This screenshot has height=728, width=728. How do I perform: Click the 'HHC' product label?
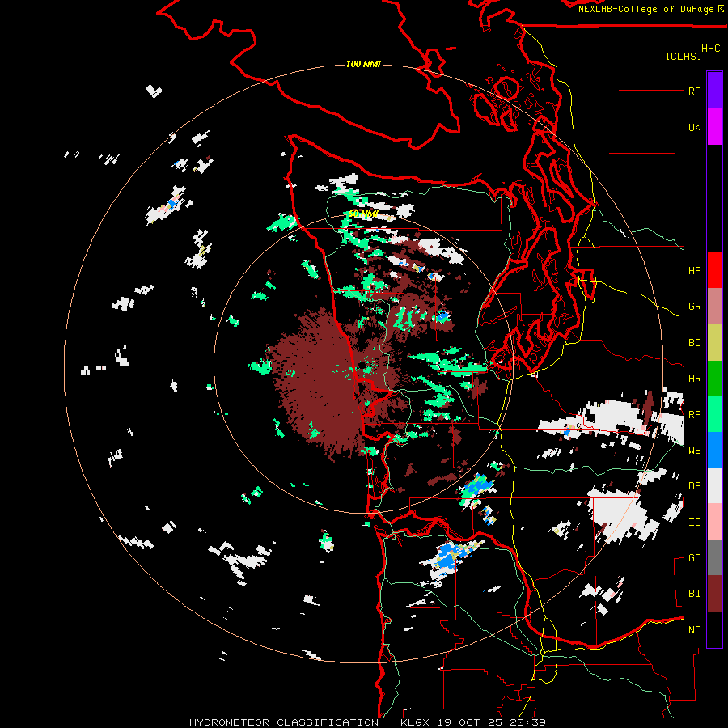(x=710, y=49)
